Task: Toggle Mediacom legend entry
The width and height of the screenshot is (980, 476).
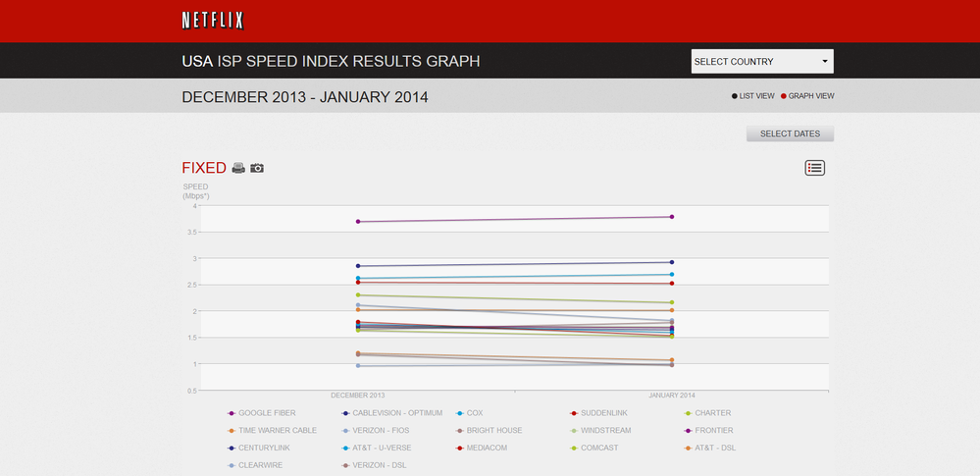Action: pyautogui.click(x=482, y=448)
